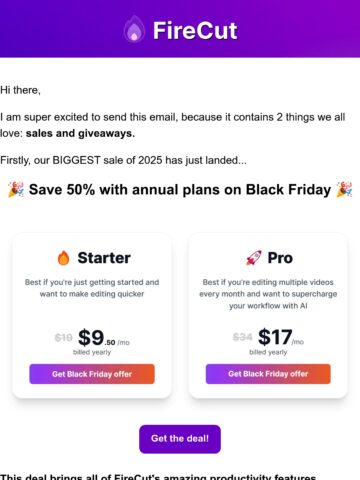Click the $17 per month Pro price
360x480 pixels.
[281, 337]
